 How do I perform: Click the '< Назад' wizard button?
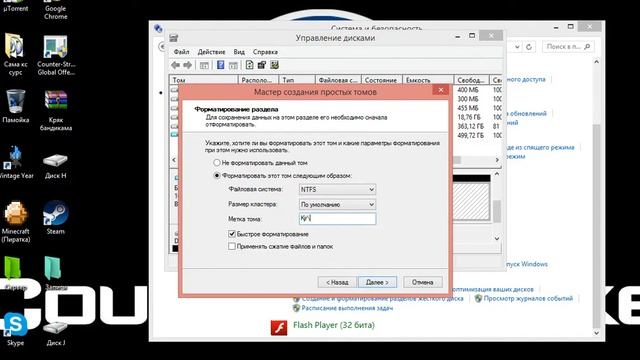337,282
